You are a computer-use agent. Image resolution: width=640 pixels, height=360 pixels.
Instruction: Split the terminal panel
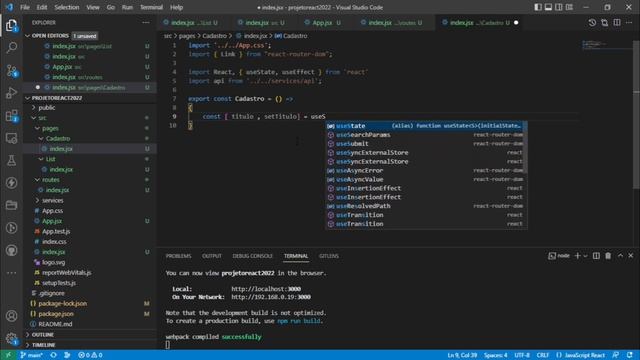coord(596,256)
